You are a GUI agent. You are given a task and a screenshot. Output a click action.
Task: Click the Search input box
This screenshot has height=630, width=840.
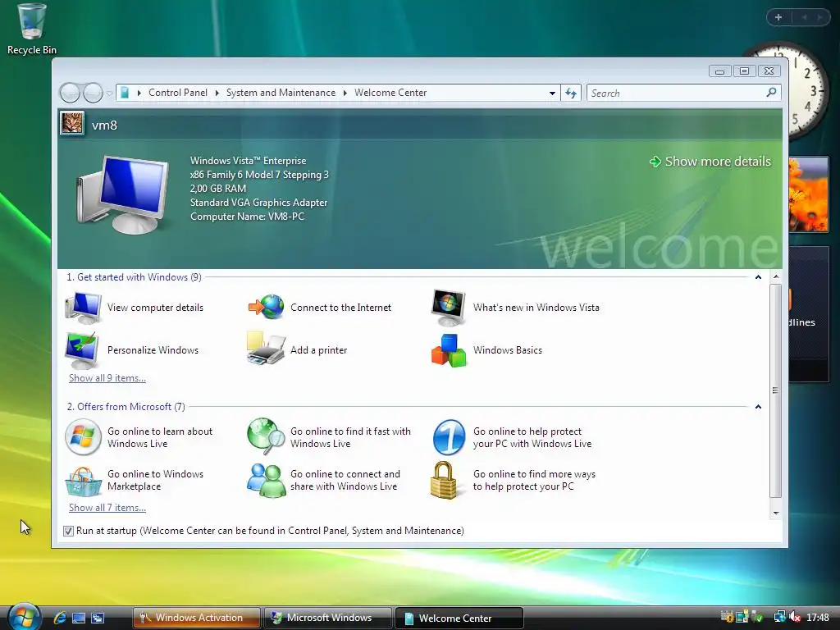click(x=677, y=93)
